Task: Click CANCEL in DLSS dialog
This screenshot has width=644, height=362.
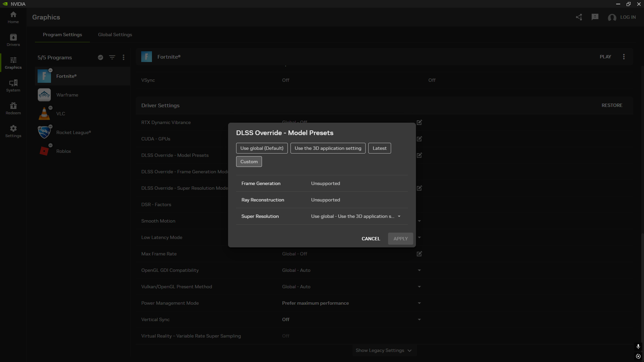Action: point(371,239)
